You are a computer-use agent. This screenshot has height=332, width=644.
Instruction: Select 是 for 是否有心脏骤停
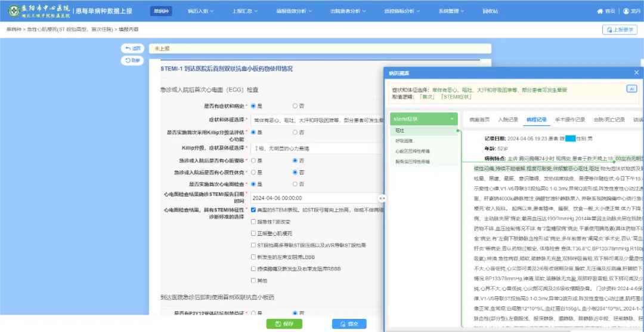[253, 160]
